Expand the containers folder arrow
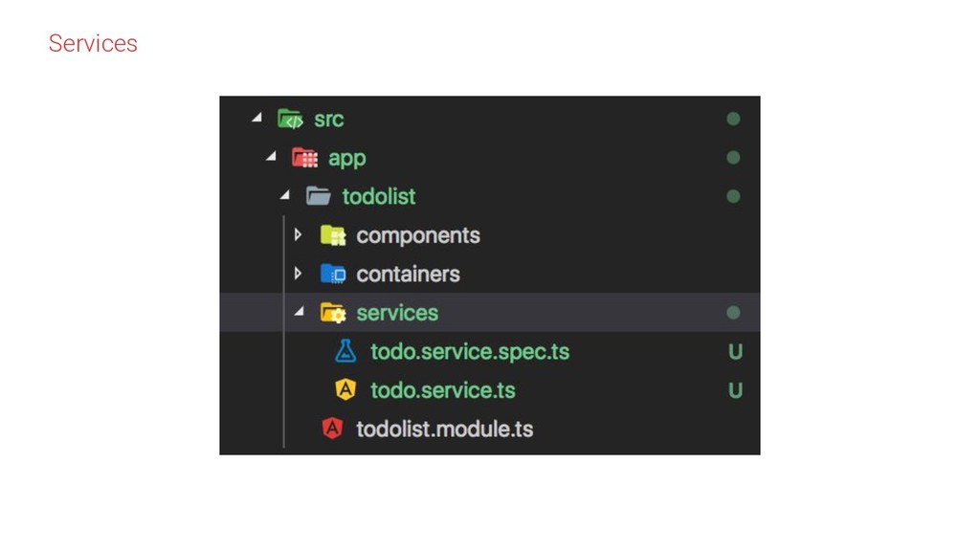The image size is (980, 551). click(x=299, y=275)
